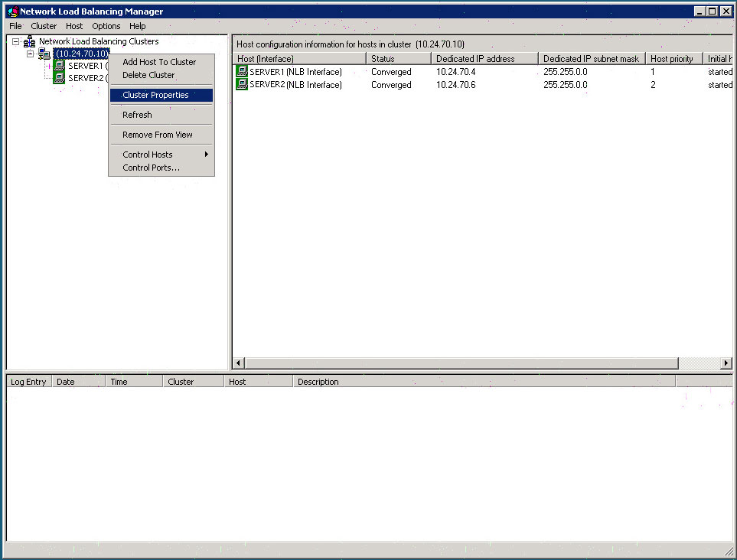Screen dimensions: 737x560
Task: Open the Cluster menu
Action: 44,26
